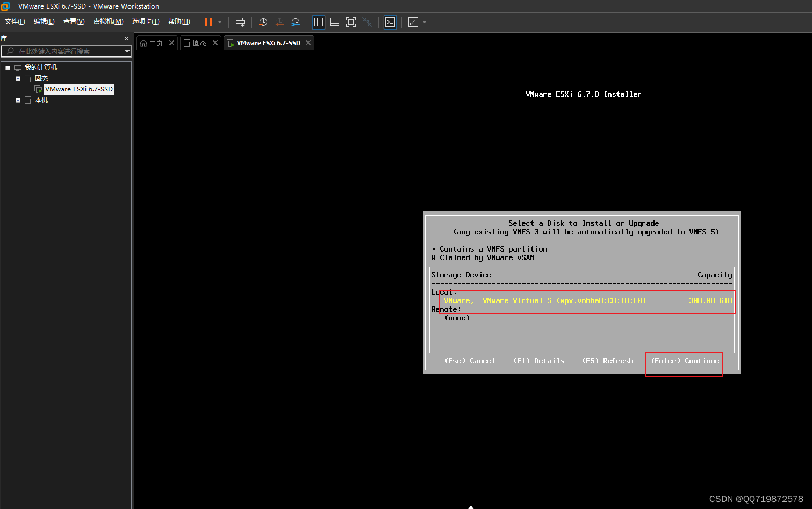
Task: Expand the 本机 folder node
Action: click(x=18, y=100)
